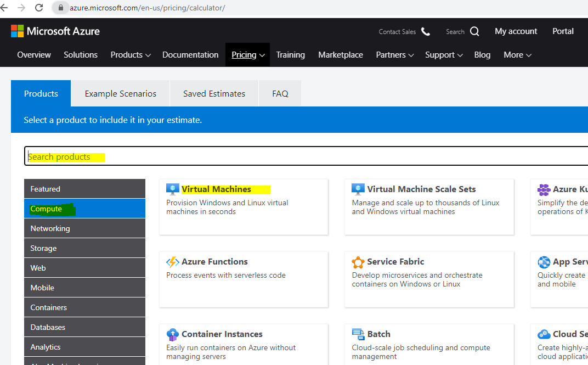
Task: Click the Cloud Services icon
Action: click(544, 334)
